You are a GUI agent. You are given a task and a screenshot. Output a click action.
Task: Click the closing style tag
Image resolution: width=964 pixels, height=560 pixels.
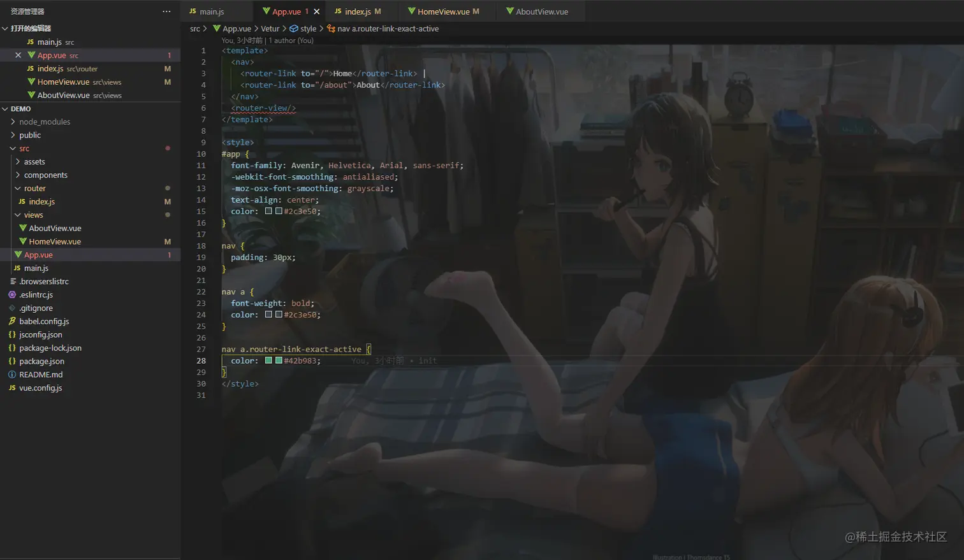click(240, 384)
